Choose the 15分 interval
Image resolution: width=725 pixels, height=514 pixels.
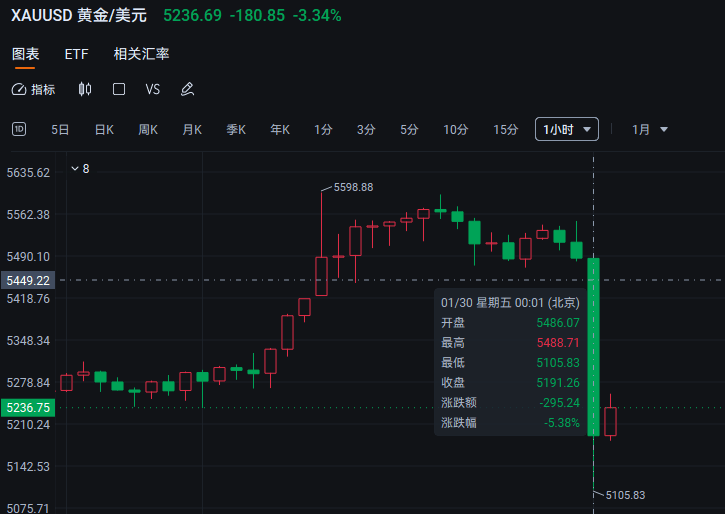[x=506, y=129]
